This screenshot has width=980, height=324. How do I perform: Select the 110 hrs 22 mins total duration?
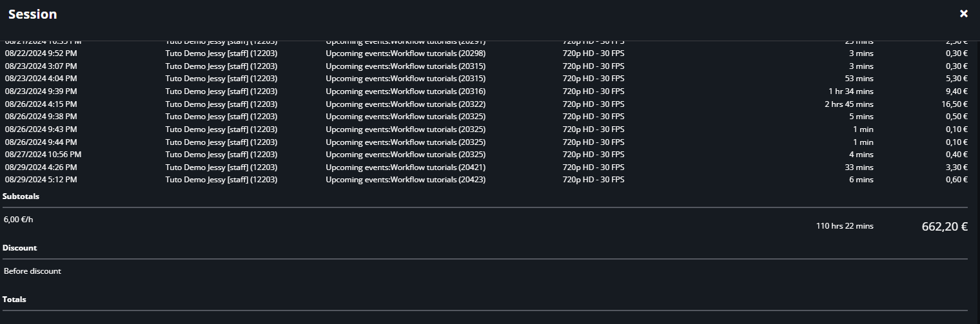coord(845,226)
